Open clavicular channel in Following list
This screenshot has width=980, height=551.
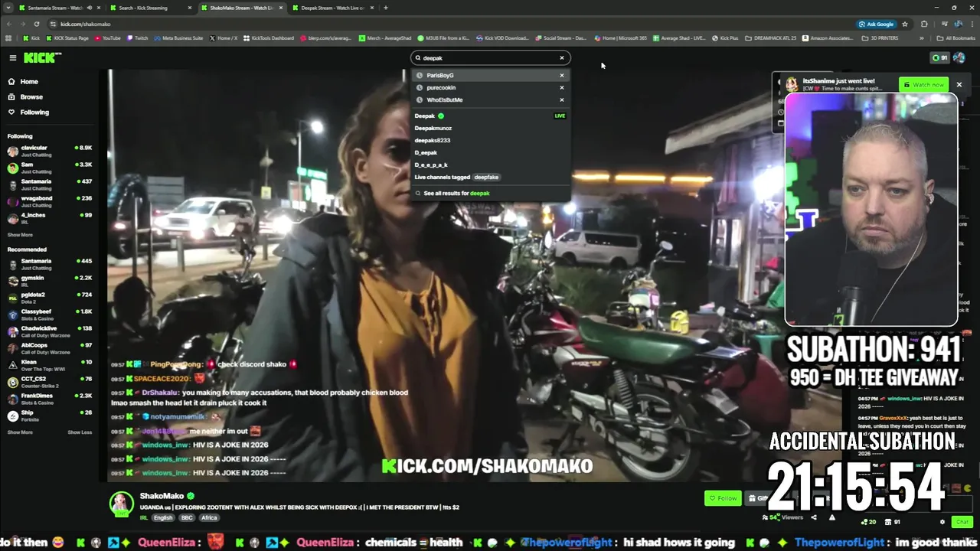coord(50,150)
